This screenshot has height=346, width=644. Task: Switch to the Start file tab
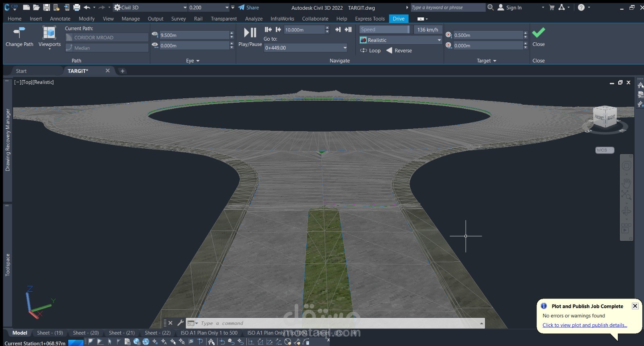coord(21,71)
